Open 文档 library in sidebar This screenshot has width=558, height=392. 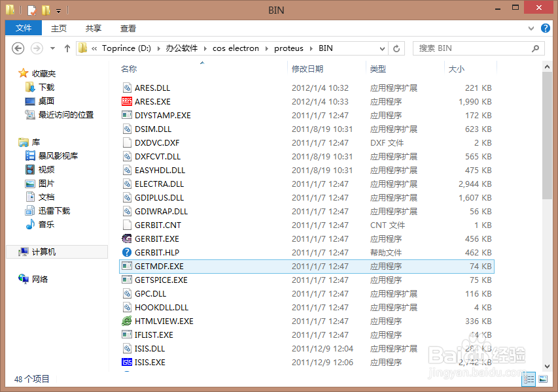pyautogui.click(x=46, y=197)
